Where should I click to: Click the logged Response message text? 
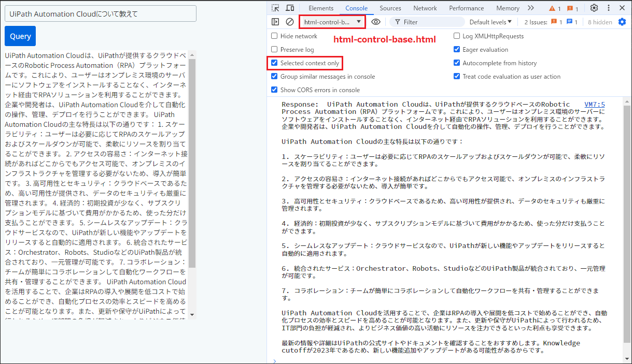(443, 228)
